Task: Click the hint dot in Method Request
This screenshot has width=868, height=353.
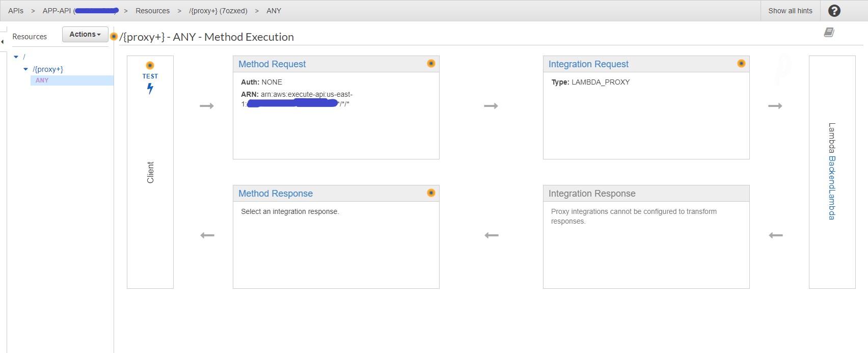Action: click(x=431, y=64)
